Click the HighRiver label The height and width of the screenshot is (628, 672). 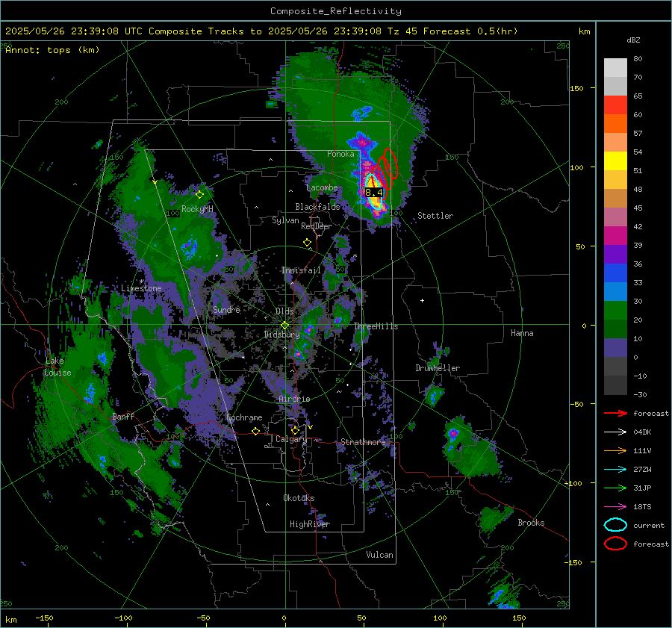click(x=310, y=524)
